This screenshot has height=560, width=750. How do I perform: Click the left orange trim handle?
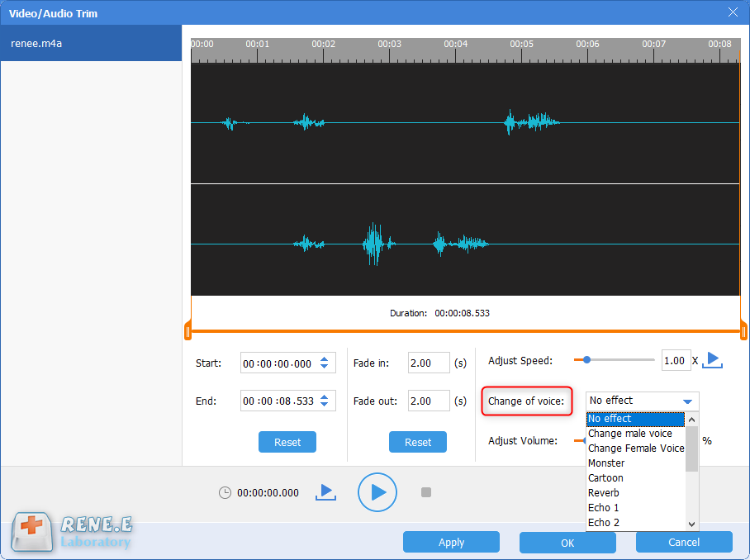coord(188,331)
